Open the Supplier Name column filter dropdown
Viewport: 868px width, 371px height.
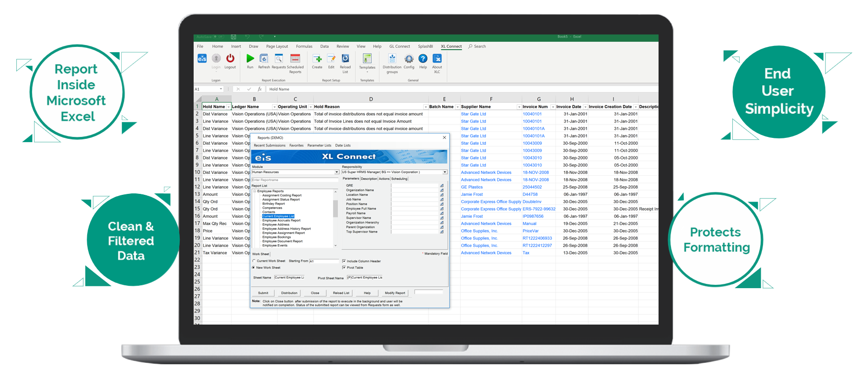(519, 107)
